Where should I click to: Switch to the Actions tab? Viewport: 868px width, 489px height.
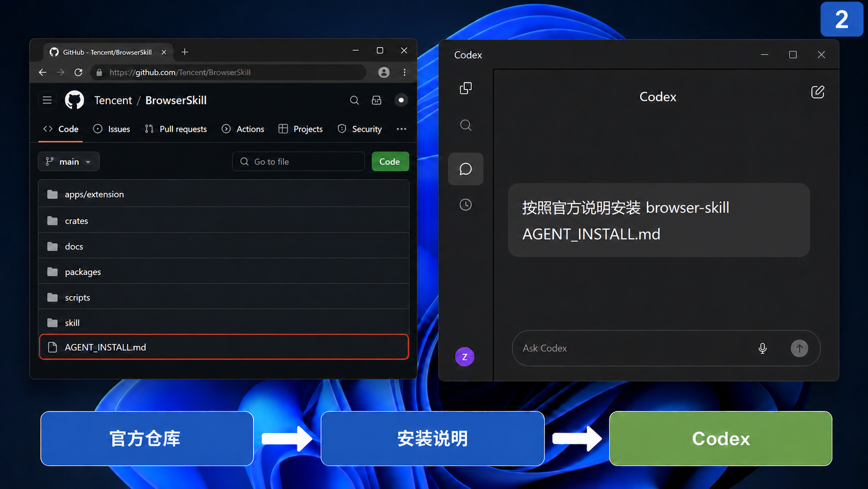[243, 129]
